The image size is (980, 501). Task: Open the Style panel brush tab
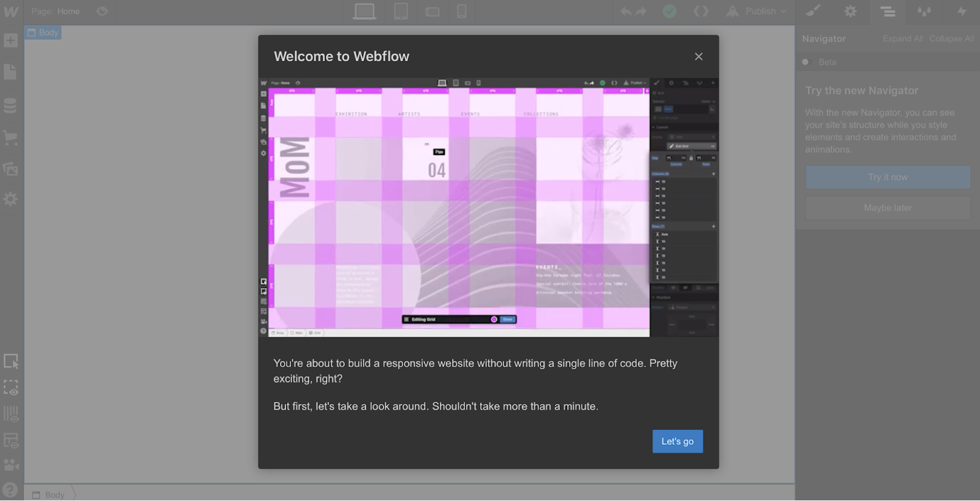(x=813, y=11)
